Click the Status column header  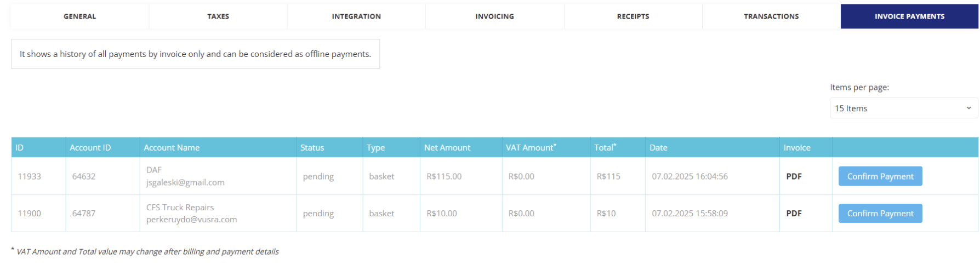click(312, 148)
